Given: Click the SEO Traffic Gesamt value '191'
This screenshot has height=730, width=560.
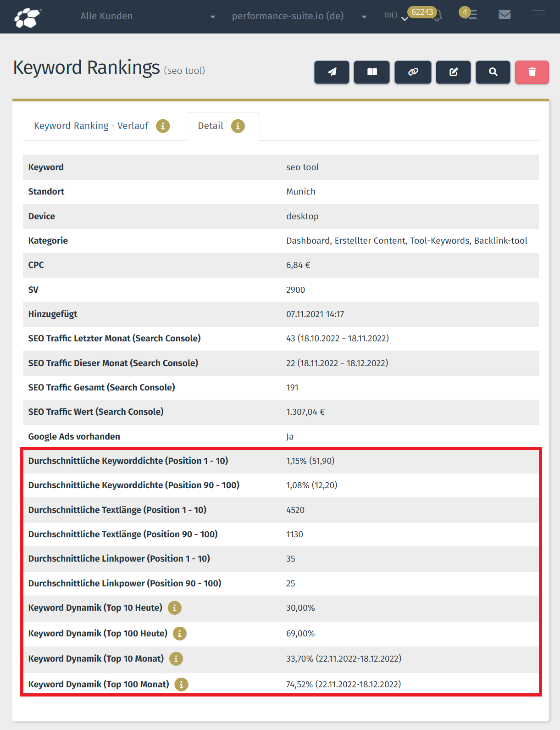Looking at the screenshot, I should coord(292,388).
